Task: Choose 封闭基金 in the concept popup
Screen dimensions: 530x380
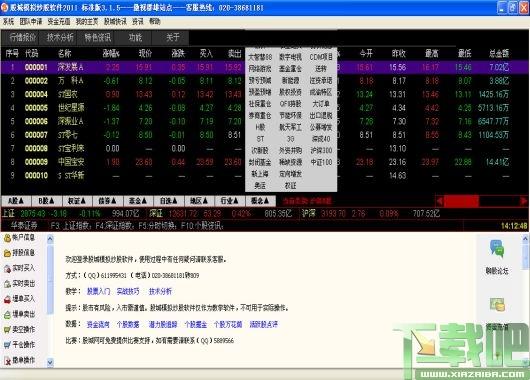Action: (x=260, y=162)
